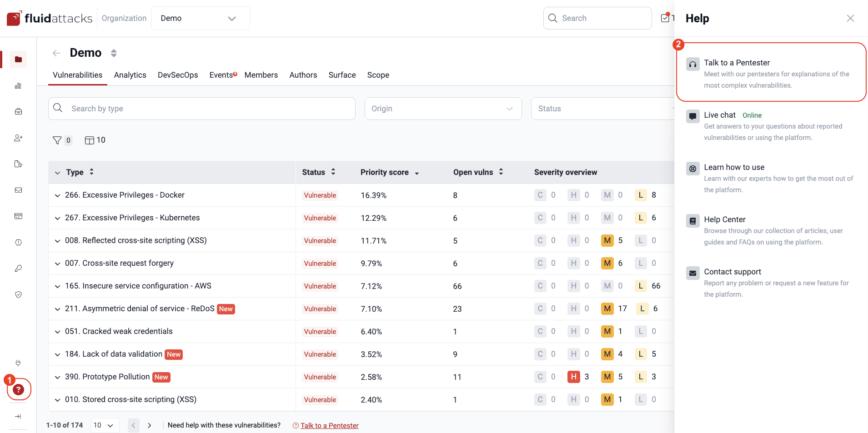
Task: Expand row 267. Excessive Privileges - Kubernetes
Action: click(57, 218)
